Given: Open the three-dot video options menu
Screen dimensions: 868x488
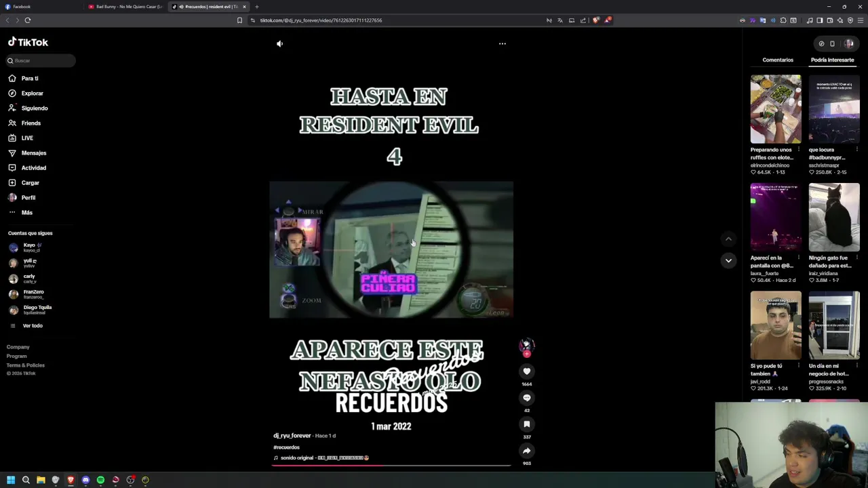Looking at the screenshot, I should tap(502, 43).
